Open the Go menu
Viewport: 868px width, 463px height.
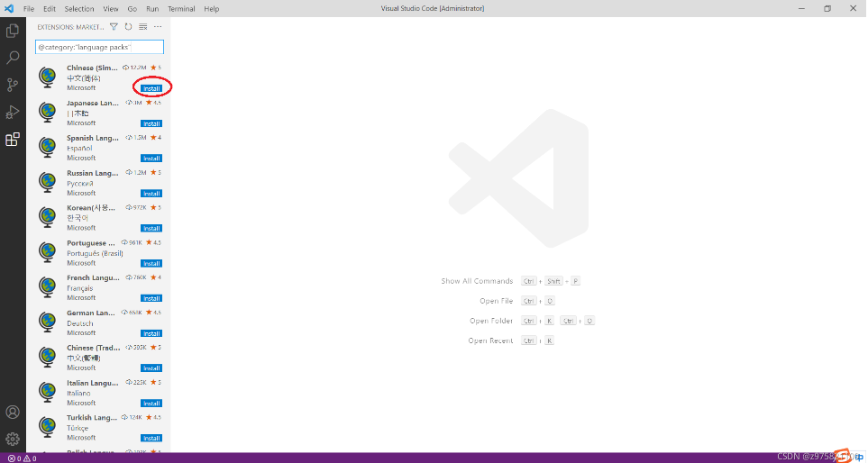[132, 9]
